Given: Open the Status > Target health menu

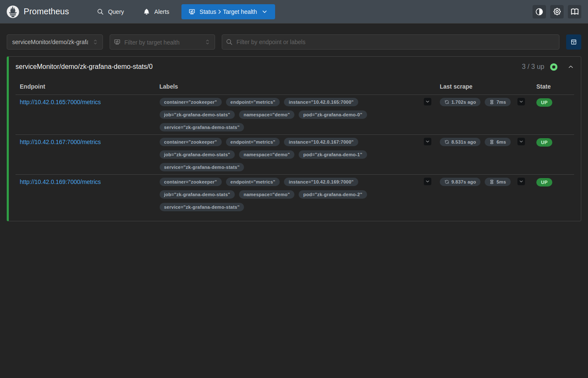Looking at the screenshot, I should coord(228,12).
